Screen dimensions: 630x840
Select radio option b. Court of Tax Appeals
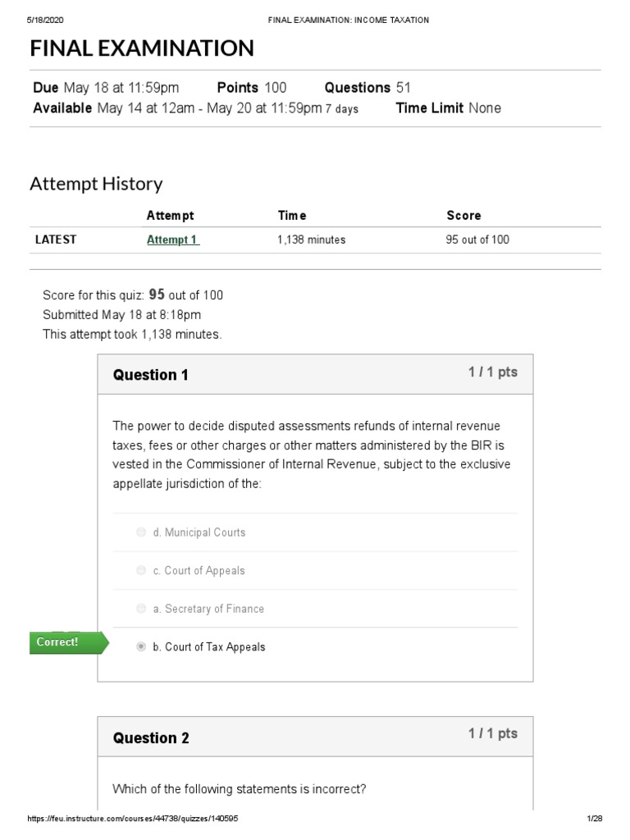click(141, 646)
